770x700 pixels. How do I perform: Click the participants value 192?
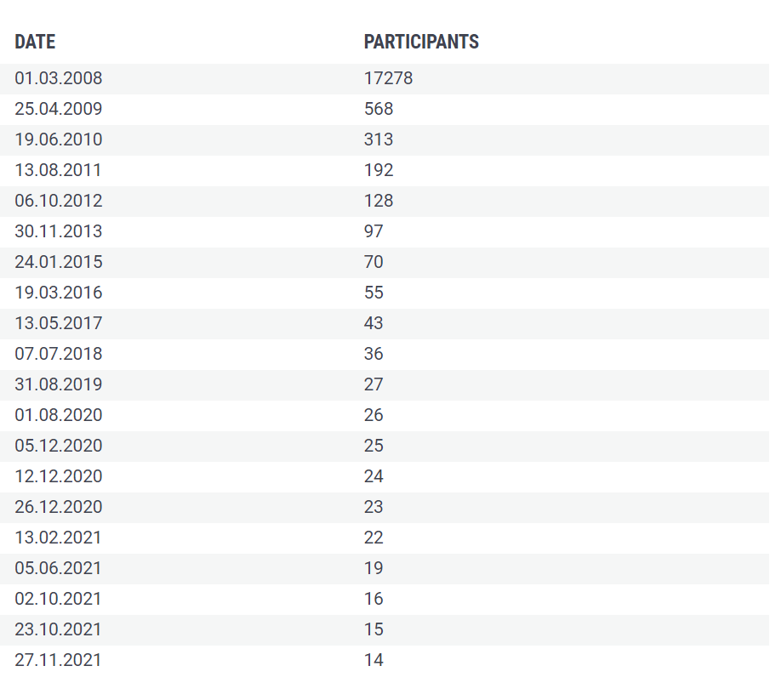tap(379, 170)
